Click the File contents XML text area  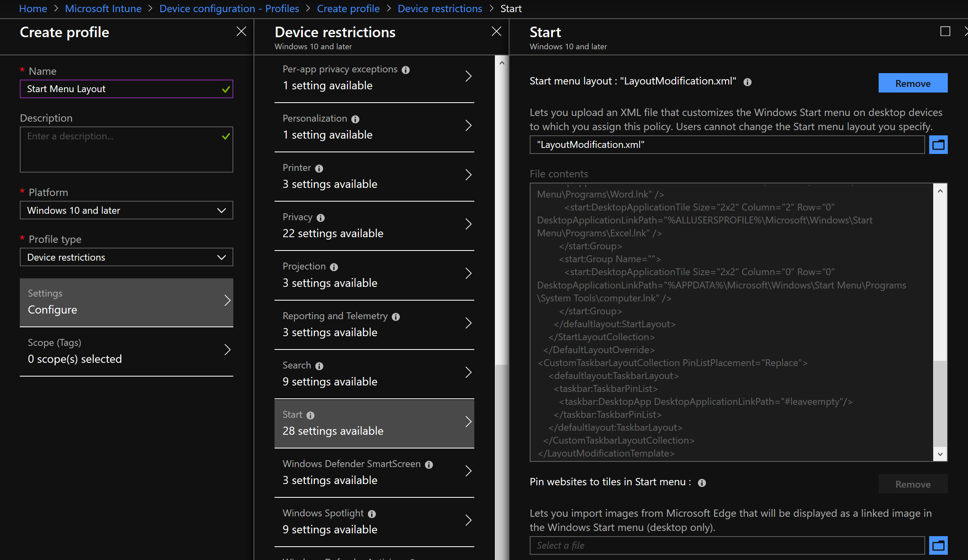tap(732, 322)
